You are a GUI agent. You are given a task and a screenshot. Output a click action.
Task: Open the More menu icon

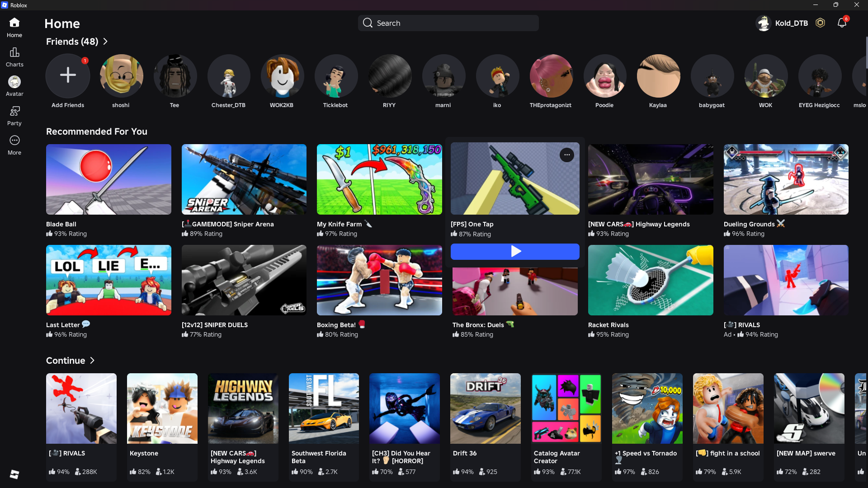point(14,141)
